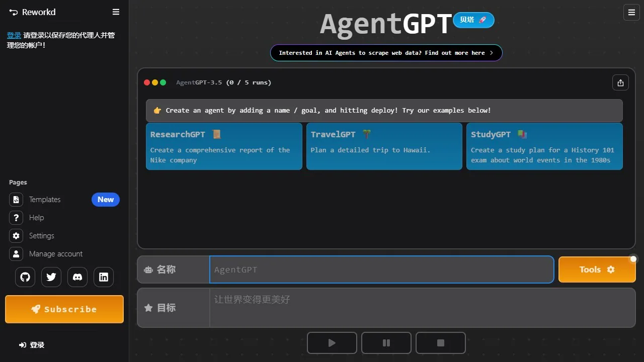Click the share/export icon in agent window
The width and height of the screenshot is (644, 362).
point(620,82)
